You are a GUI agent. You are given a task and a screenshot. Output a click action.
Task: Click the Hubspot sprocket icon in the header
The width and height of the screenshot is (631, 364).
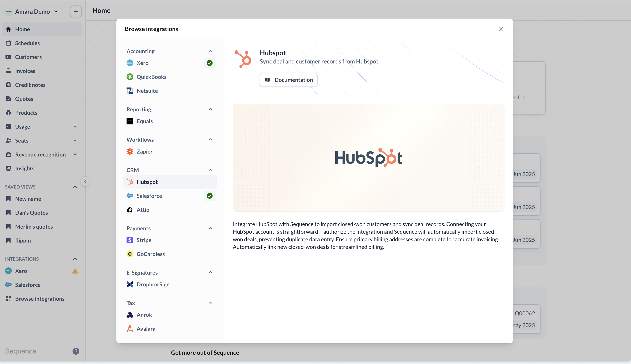click(243, 59)
